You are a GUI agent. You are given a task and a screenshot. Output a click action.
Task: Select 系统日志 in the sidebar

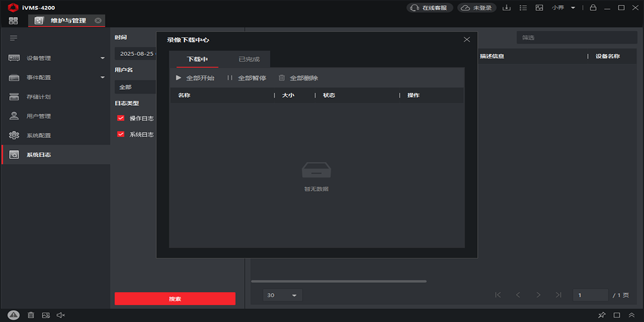(56, 155)
